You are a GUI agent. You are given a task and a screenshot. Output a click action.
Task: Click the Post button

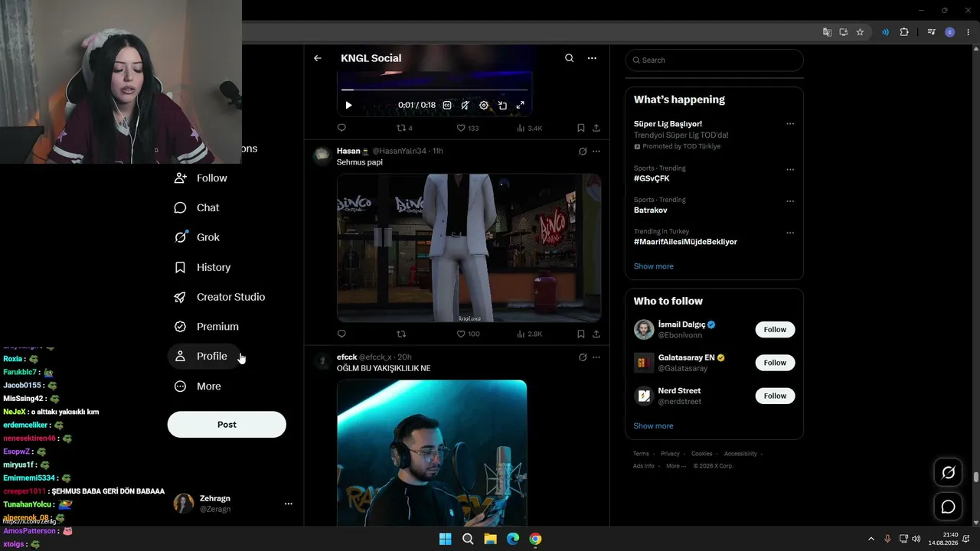click(227, 425)
